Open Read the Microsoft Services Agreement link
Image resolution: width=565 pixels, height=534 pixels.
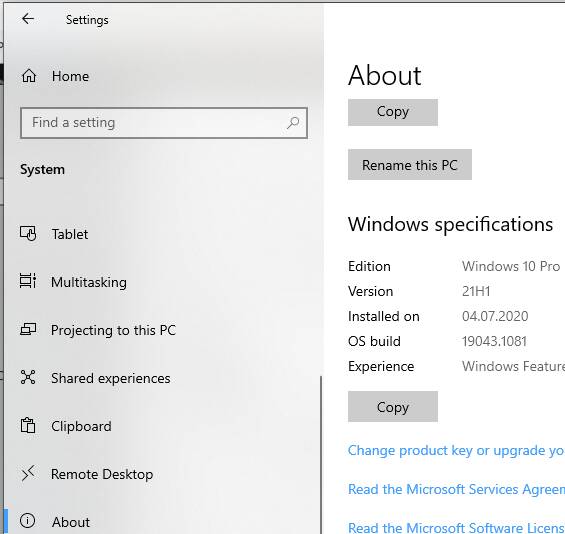pos(456,489)
